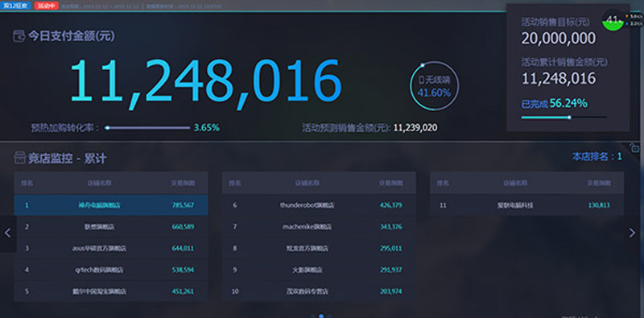The height and width of the screenshot is (318, 644).
Task: Select rank 2 row with 660,589
Action: [x=111, y=226]
